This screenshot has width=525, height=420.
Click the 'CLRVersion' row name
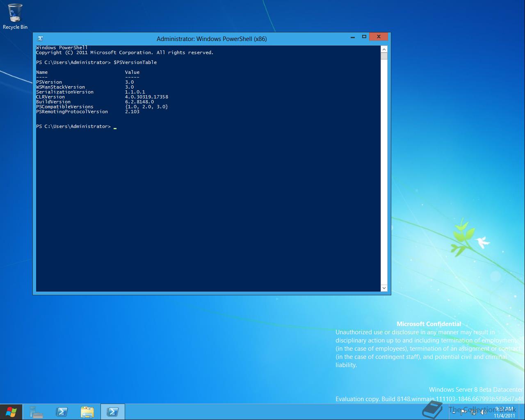point(50,97)
